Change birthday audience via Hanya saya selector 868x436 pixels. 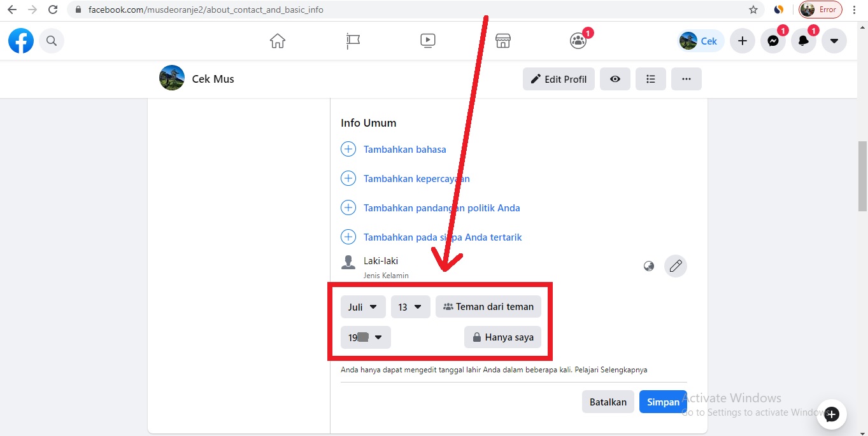click(502, 337)
